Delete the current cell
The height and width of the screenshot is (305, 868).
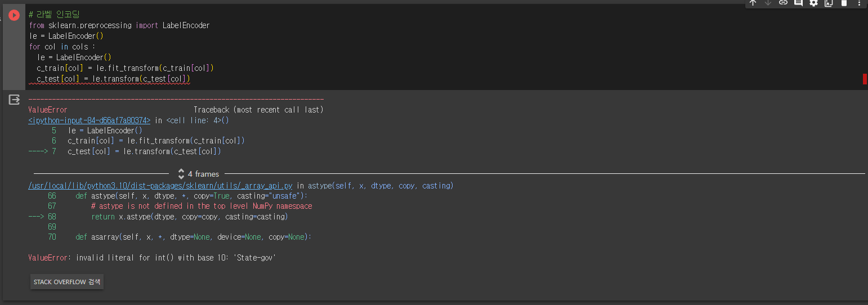coord(844,3)
